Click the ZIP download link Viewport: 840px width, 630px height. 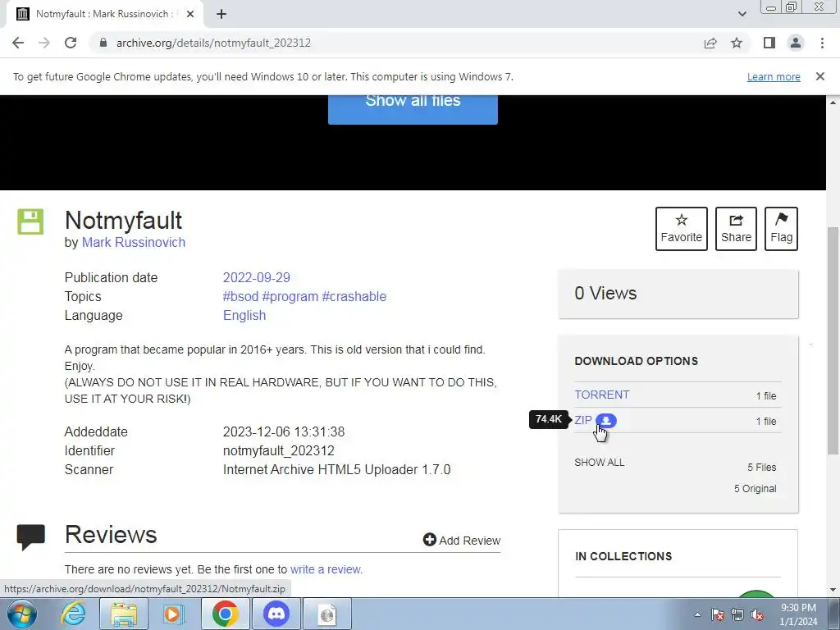pyautogui.click(x=583, y=421)
